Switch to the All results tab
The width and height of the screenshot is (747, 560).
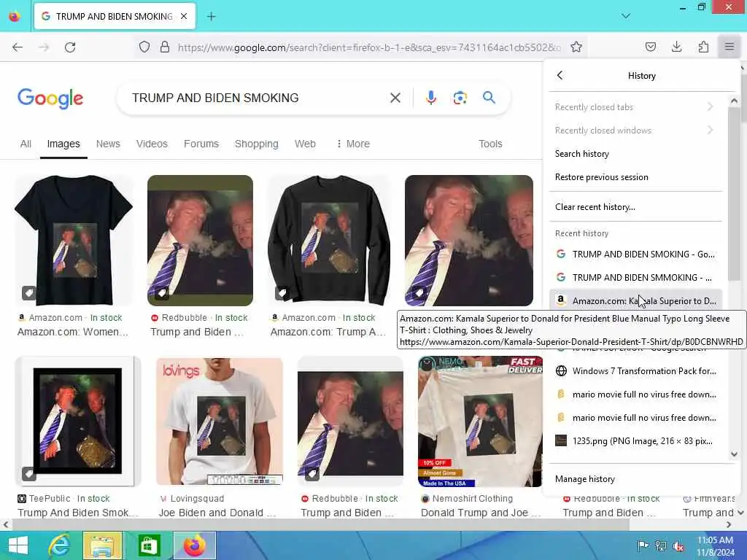click(x=26, y=144)
